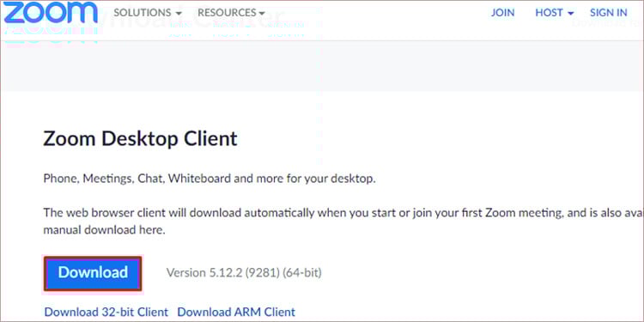Select the SIGN IN link

coord(609,13)
